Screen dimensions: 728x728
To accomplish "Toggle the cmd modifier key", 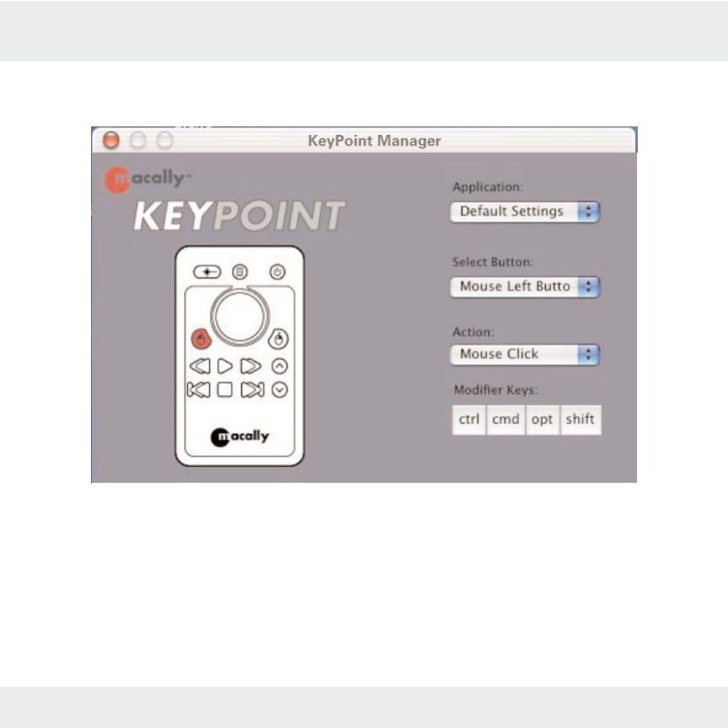I will click(506, 420).
